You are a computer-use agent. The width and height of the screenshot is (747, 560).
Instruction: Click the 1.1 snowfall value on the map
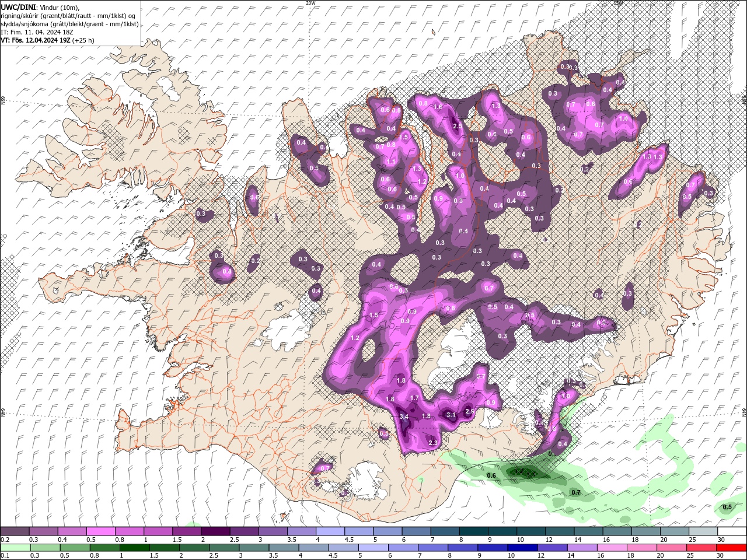click(392, 162)
